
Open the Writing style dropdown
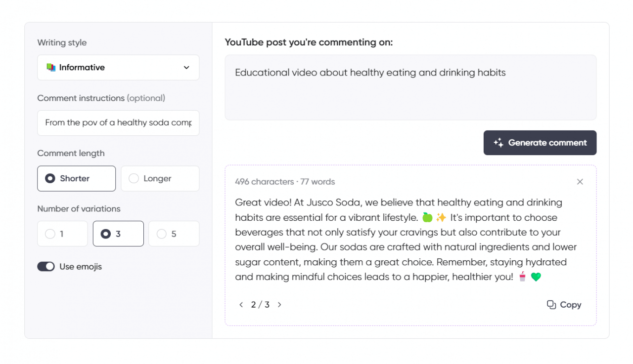pos(118,67)
